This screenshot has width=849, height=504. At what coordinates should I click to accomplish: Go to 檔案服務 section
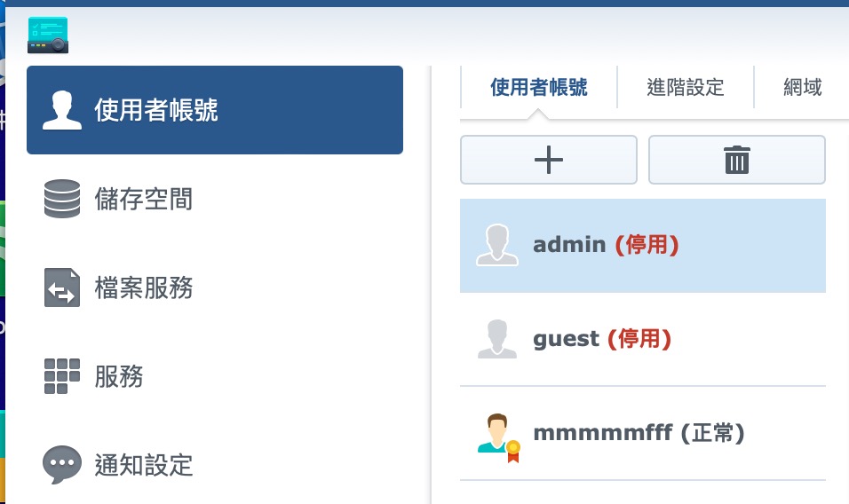coord(144,287)
